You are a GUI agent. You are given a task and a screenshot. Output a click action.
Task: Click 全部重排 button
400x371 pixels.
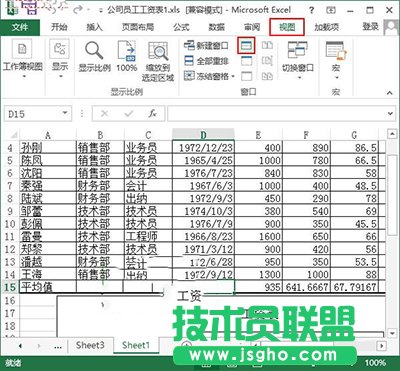click(x=206, y=61)
